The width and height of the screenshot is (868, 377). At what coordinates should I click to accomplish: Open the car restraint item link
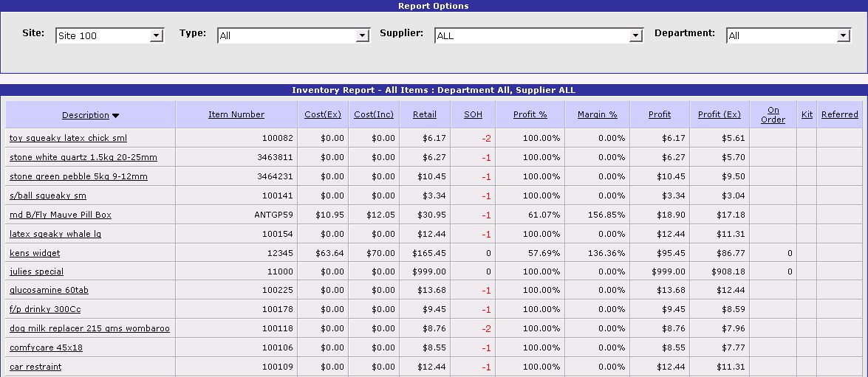point(35,367)
